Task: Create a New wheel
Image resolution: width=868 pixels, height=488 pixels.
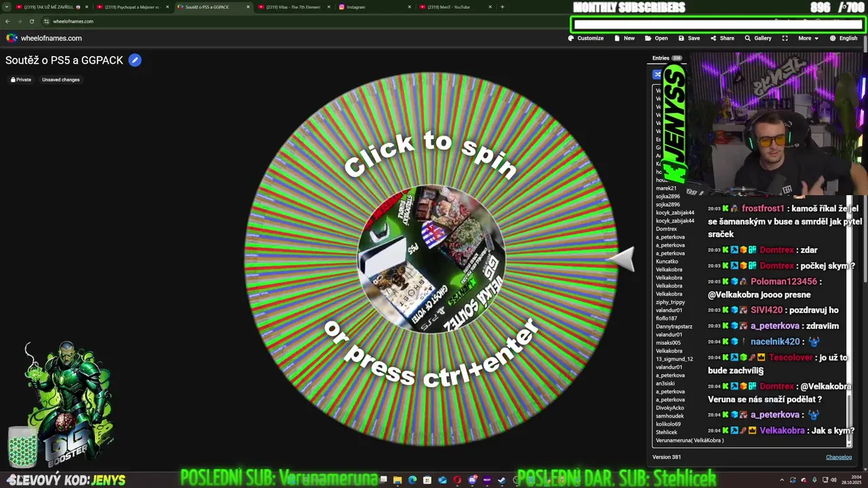Action: pos(625,38)
